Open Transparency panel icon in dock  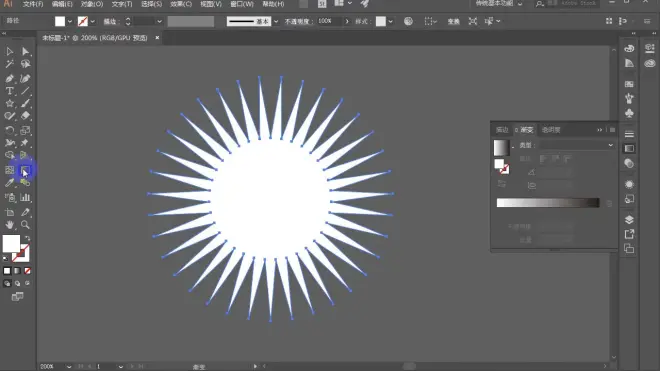(629, 163)
